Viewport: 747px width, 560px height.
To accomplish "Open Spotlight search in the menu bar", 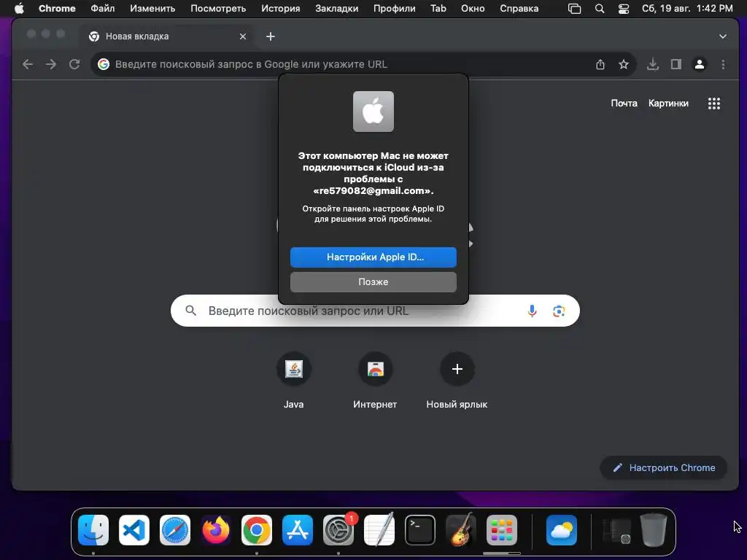I will [600, 9].
